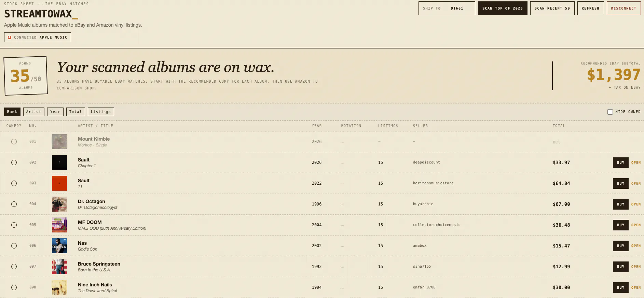
Task: Open MM..FOOD album cover thumbnail
Action: tap(59, 225)
